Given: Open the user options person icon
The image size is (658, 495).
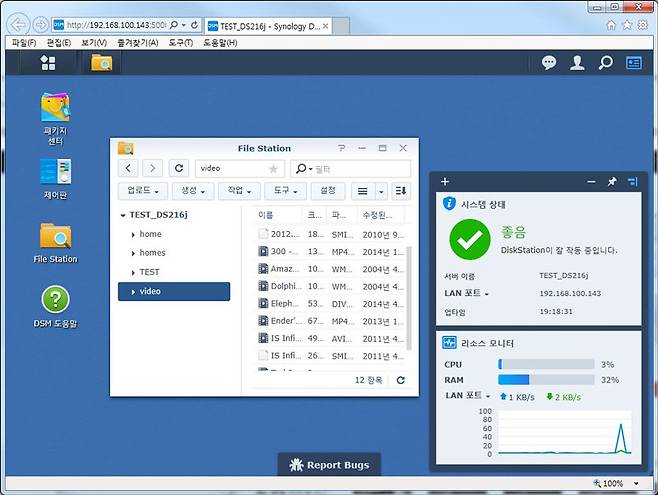Looking at the screenshot, I should point(577,63).
